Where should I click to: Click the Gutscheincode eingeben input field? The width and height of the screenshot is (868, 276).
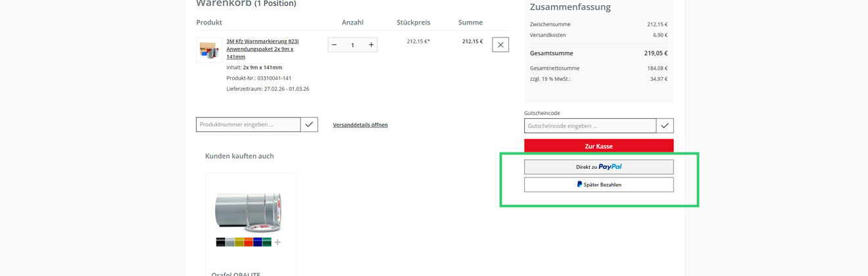tap(590, 126)
